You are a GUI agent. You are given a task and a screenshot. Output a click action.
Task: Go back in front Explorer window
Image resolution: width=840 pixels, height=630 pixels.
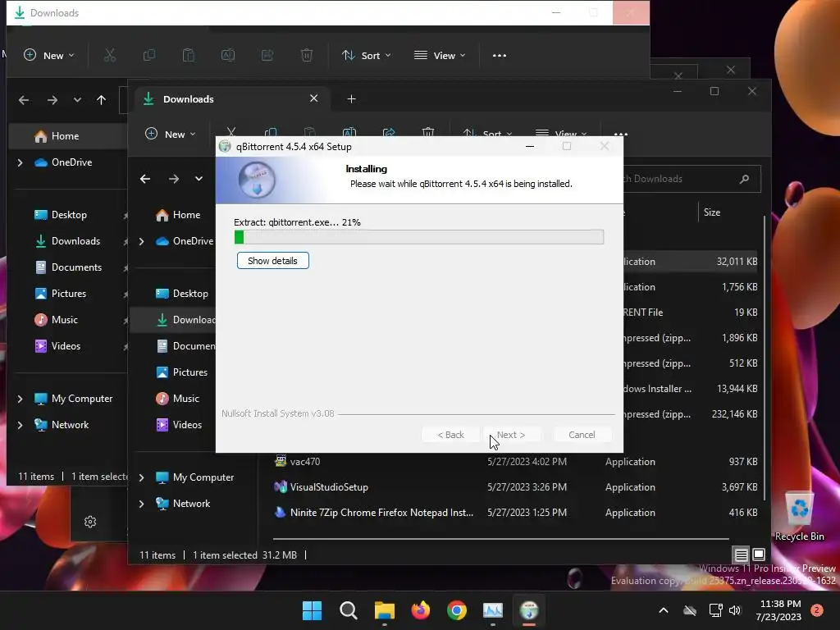point(145,179)
